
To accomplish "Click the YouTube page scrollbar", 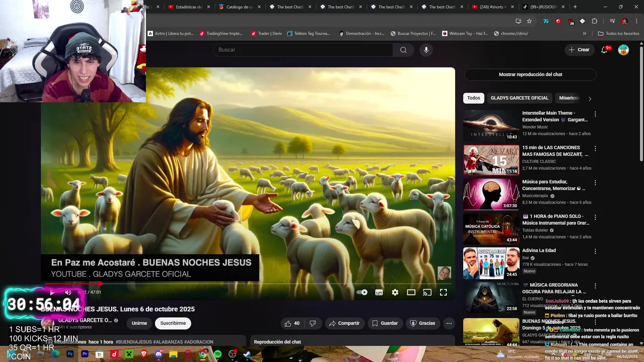I will pyautogui.click(x=641, y=104).
